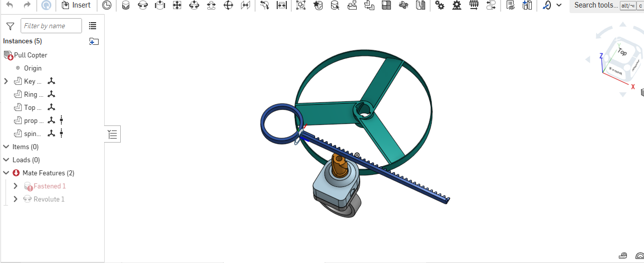The height and width of the screenshot is (263, 644).
Task: Expand the Revolute 1 mate
Action: [x=15, y=199]
